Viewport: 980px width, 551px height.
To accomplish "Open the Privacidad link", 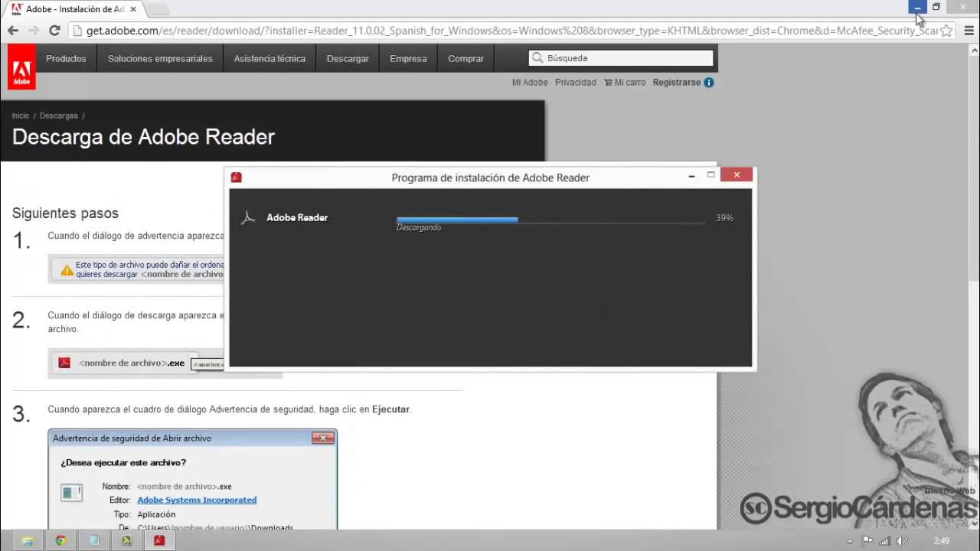I will click(576, 83).
